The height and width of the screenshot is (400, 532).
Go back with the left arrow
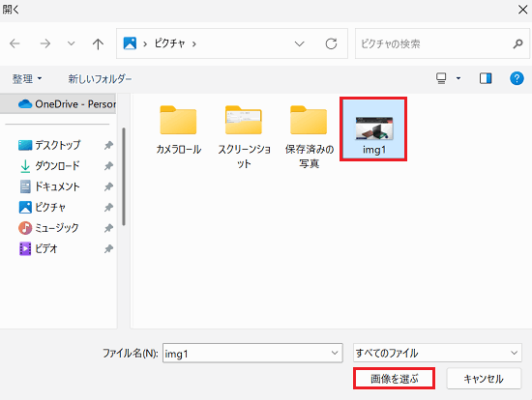click(x=15, y=43)
